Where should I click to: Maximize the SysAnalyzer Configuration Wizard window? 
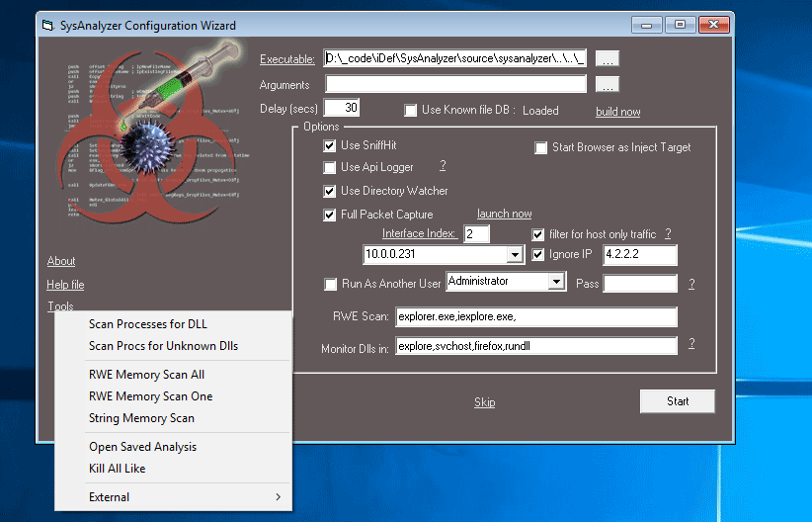(x=680, y=25)
